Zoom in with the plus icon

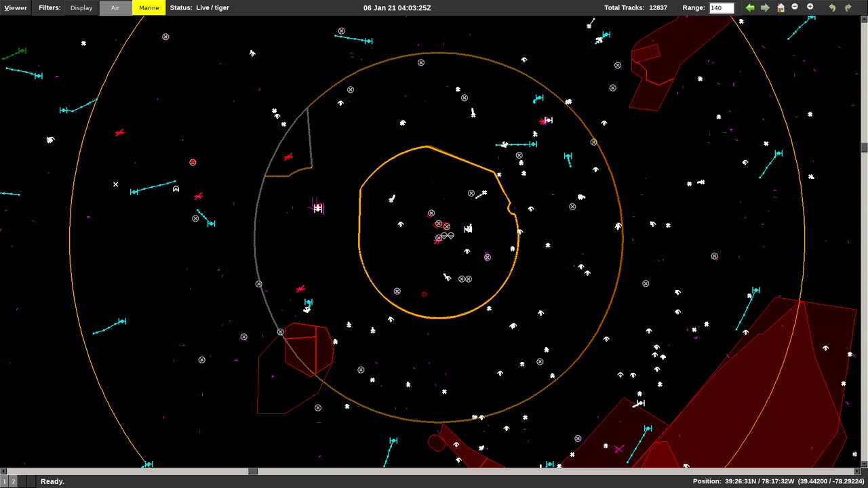pos(810,7)
